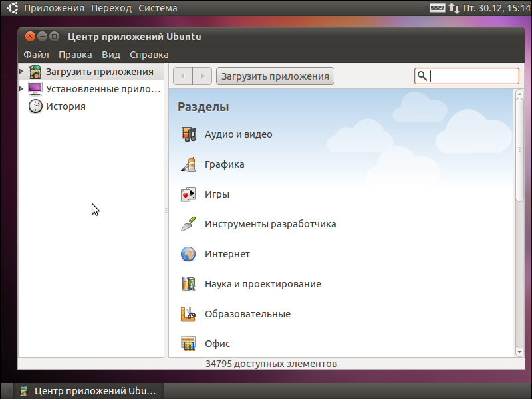Open the Аудио и видео section
Viewport: 532px width, 399px height.
pyautogui.click(x=239, y=134)
